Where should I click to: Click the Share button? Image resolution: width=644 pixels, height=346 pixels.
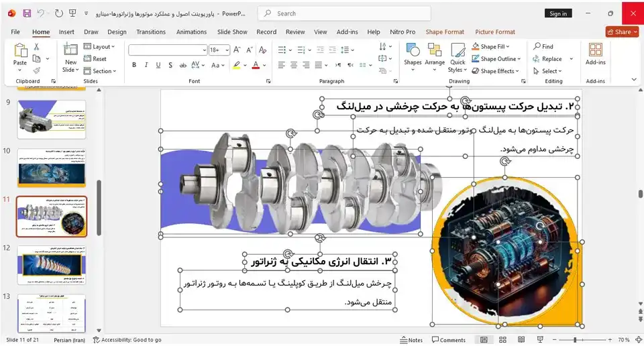pos(623,32)
